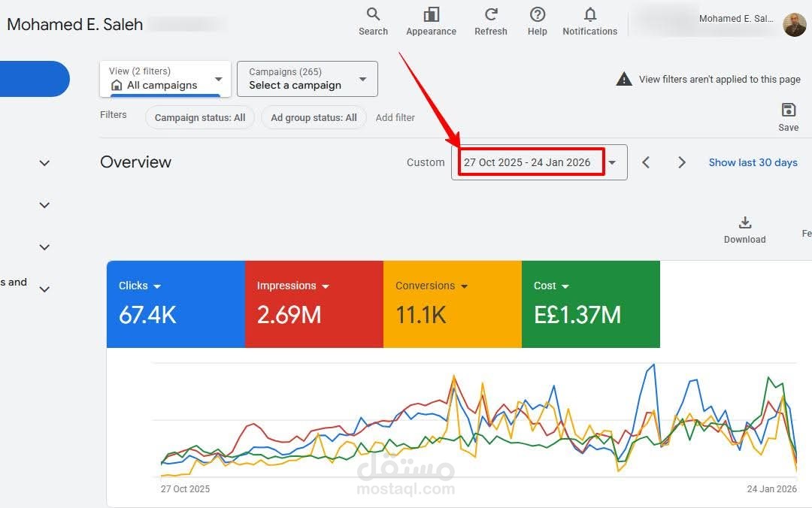Open the Help menu
812x508 pixels.
point(538,21)
